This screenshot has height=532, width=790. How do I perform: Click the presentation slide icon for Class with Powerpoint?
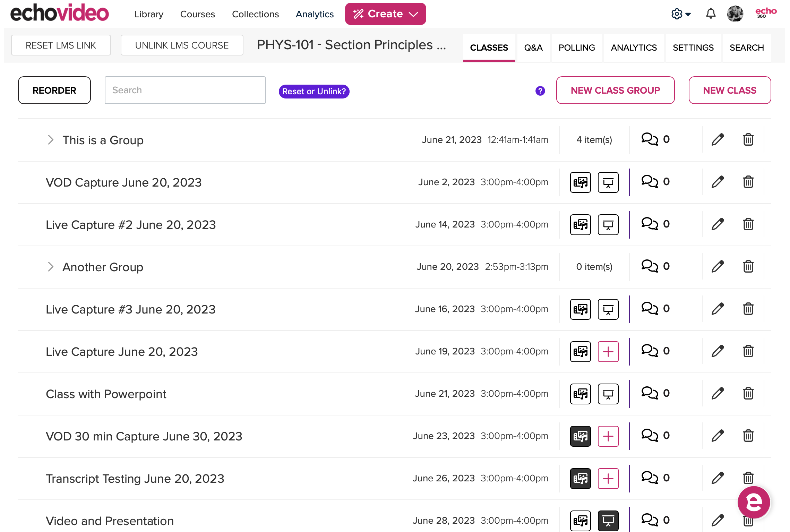point(608,394)
